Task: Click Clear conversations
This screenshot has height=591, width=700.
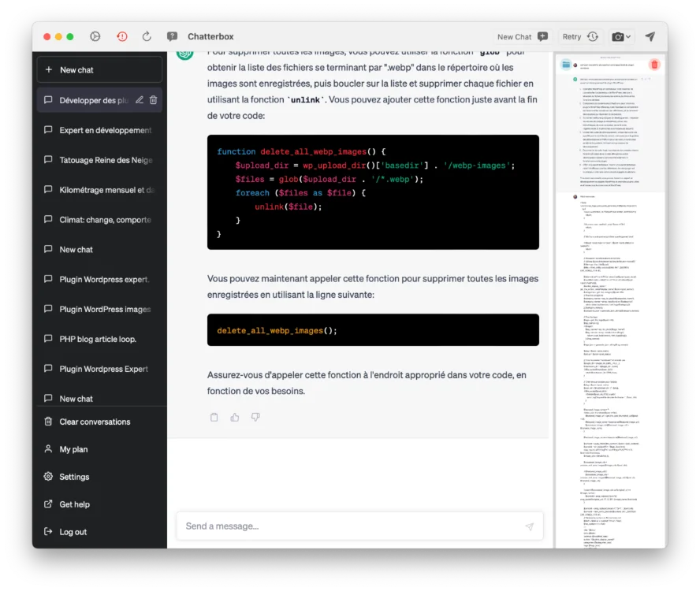Action: (x=99, y=422)
